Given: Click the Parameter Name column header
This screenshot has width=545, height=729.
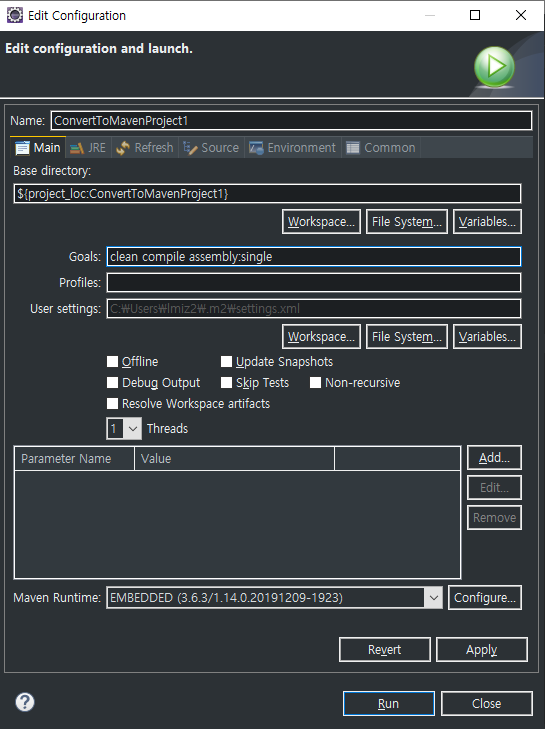Looking at the screenshot, I should pyautogui.click(x=74, y=459).
